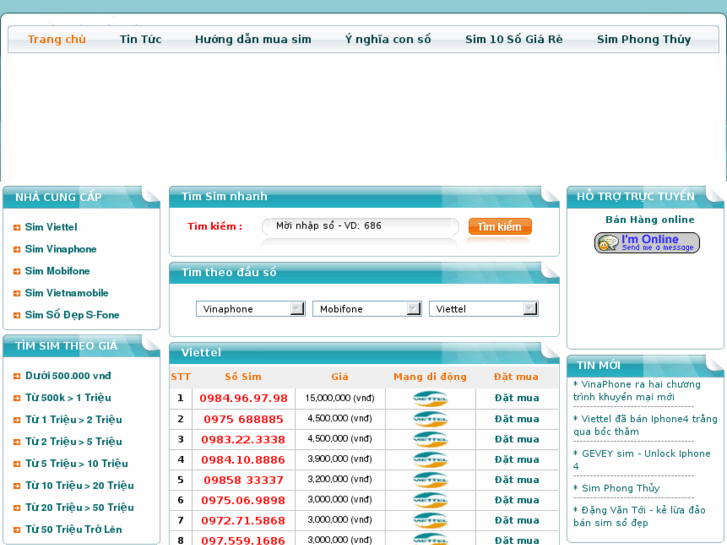Click the bullet icon beside Sim Mobifone
Screen dimensions: 727x545
pyautogui.click(x=17, y=272)
